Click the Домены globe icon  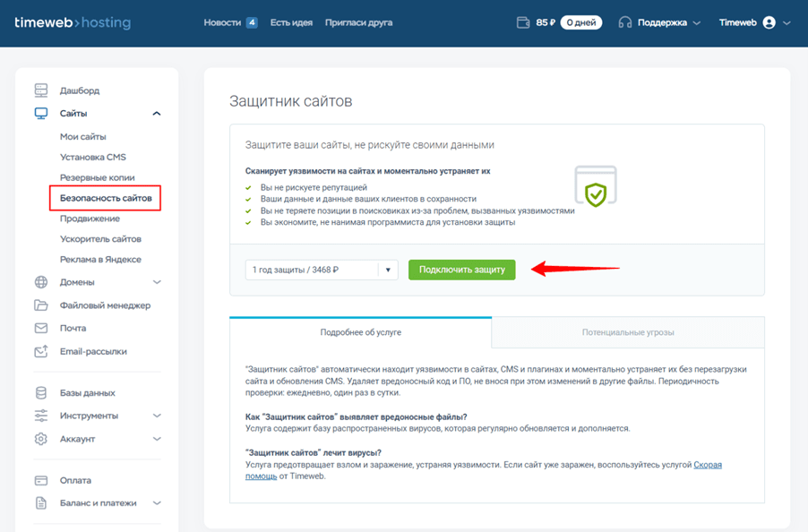tap(41, 282)
